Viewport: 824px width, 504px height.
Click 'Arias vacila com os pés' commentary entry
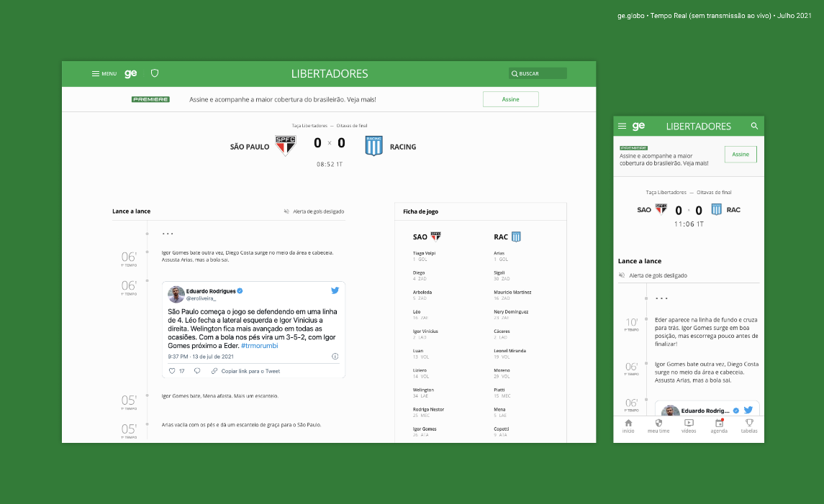tap(241, 425)
